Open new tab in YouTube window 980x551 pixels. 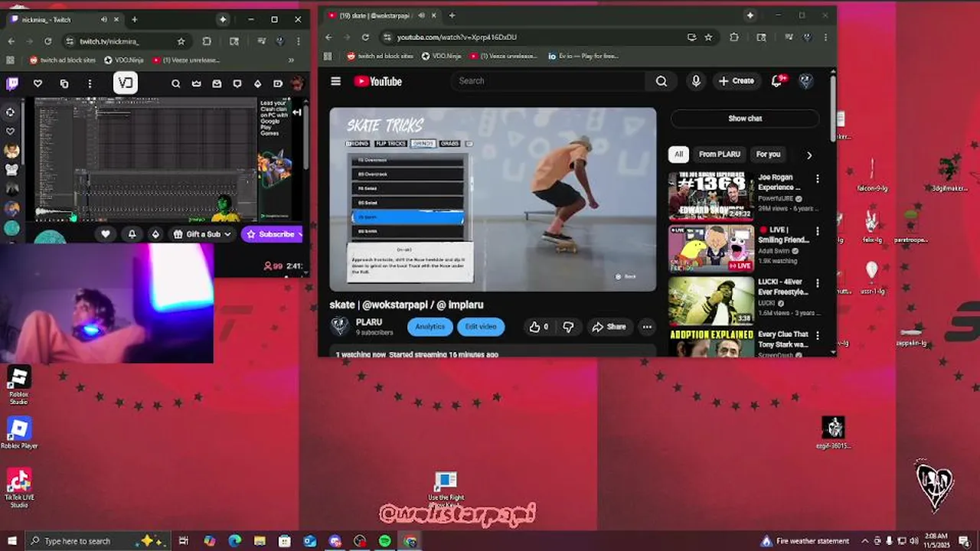coord(452,15)
